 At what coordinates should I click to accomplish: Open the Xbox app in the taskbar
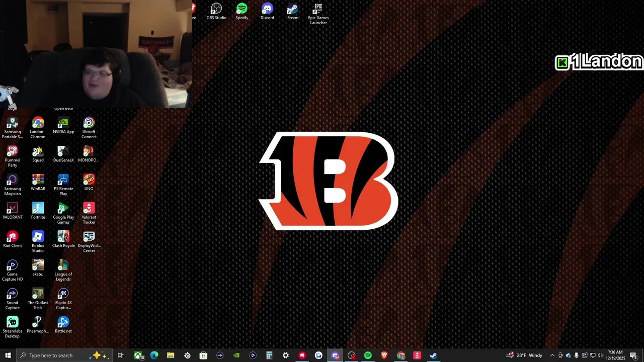[x=138, y=355]
